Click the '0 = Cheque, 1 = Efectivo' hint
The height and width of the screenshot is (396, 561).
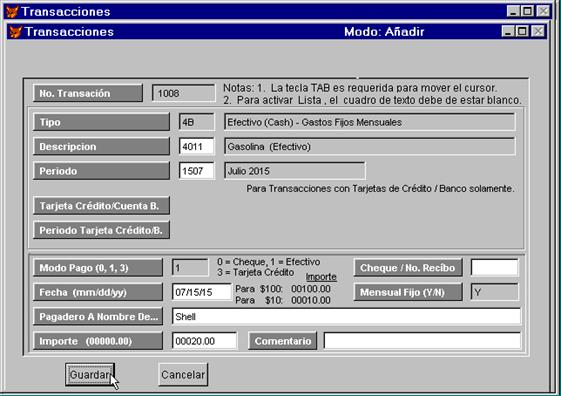pos(268,262)
